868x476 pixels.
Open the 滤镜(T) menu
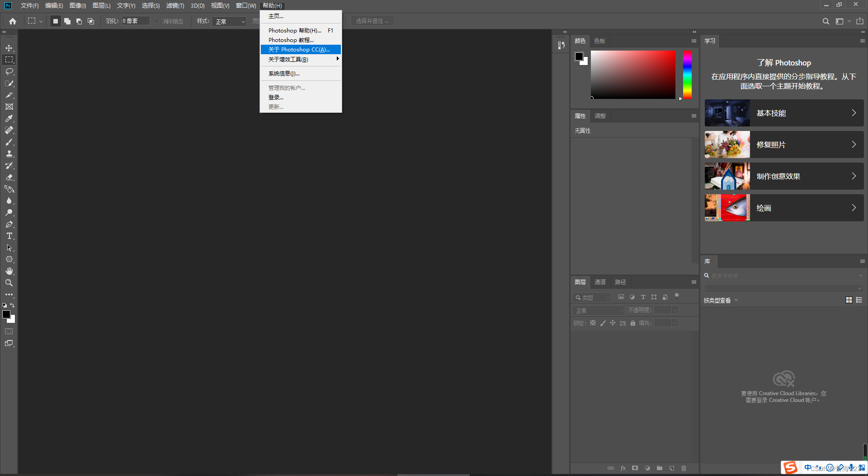pos(175,5)
